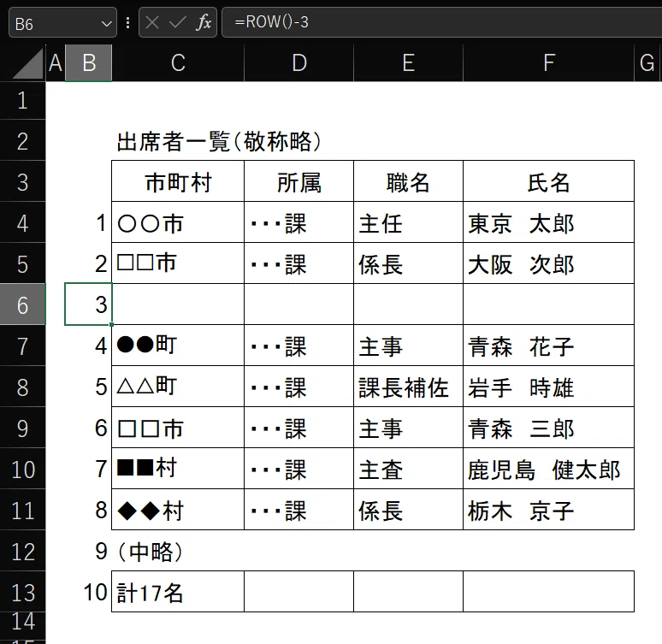Click the cell containing (中略)
The image size is (662, 644).
178,551
